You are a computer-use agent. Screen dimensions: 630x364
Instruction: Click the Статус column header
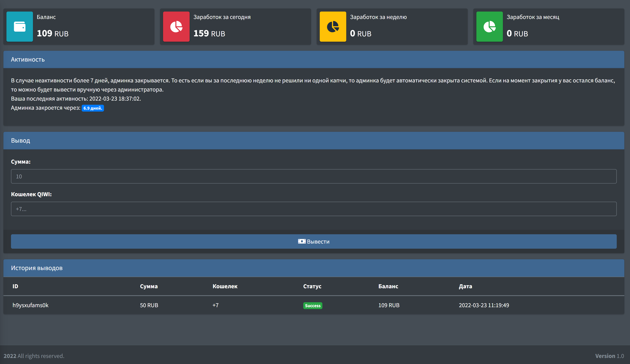(x=312, y=286)
